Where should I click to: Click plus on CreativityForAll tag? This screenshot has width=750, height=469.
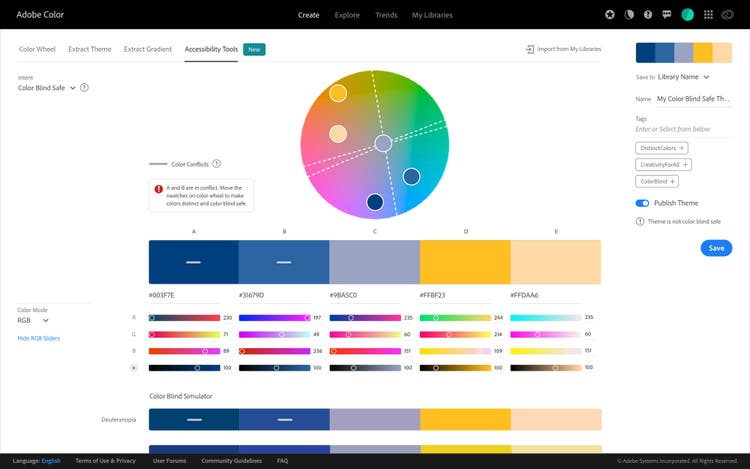coord(685,164)
